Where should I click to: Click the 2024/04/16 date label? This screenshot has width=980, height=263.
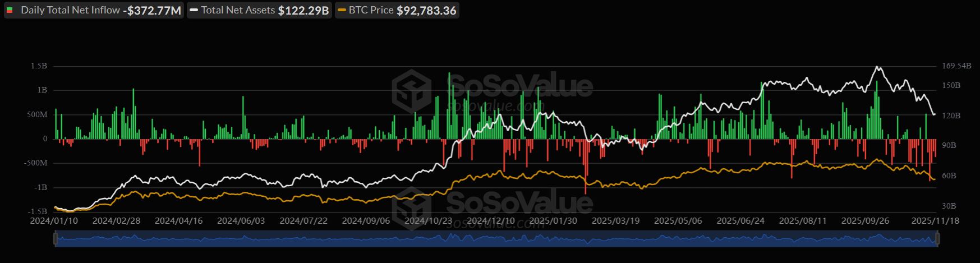178,221
